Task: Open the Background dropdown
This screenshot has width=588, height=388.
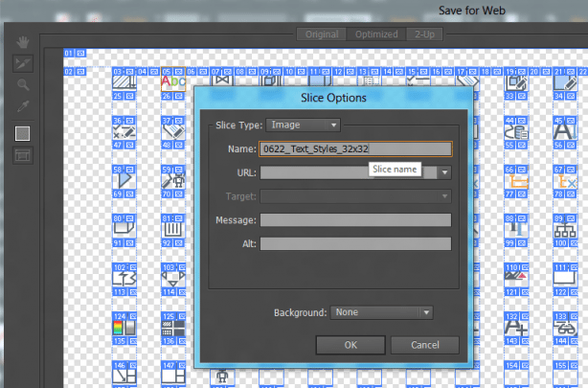Action: point(381,312)
